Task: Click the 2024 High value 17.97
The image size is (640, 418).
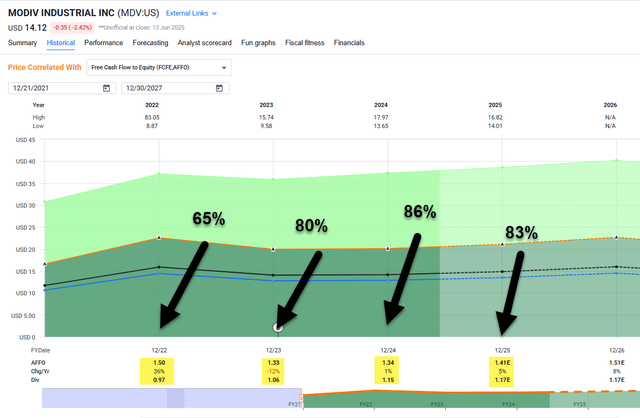Action: (x=381, y=117)
